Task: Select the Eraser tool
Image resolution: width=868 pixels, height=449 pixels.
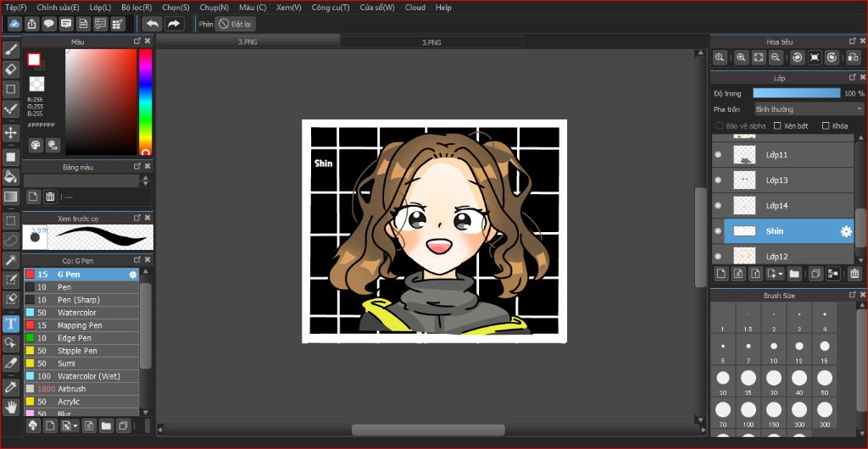Action: 10,69
